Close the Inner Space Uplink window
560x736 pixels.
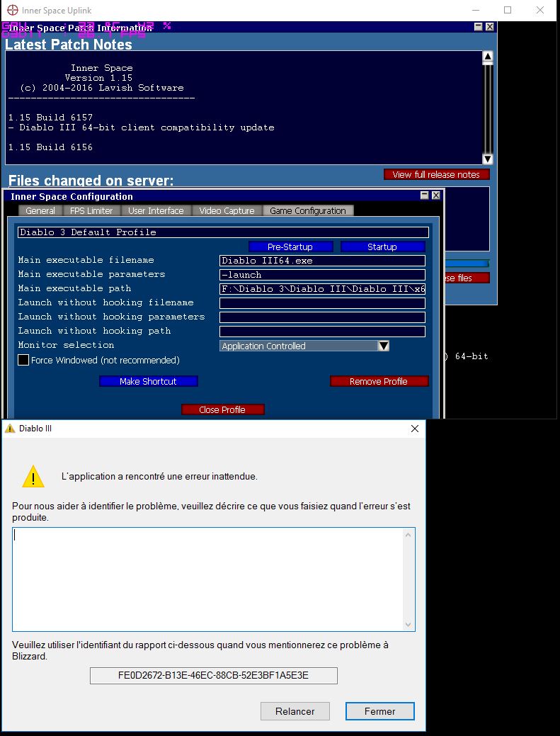coord(540,11)
